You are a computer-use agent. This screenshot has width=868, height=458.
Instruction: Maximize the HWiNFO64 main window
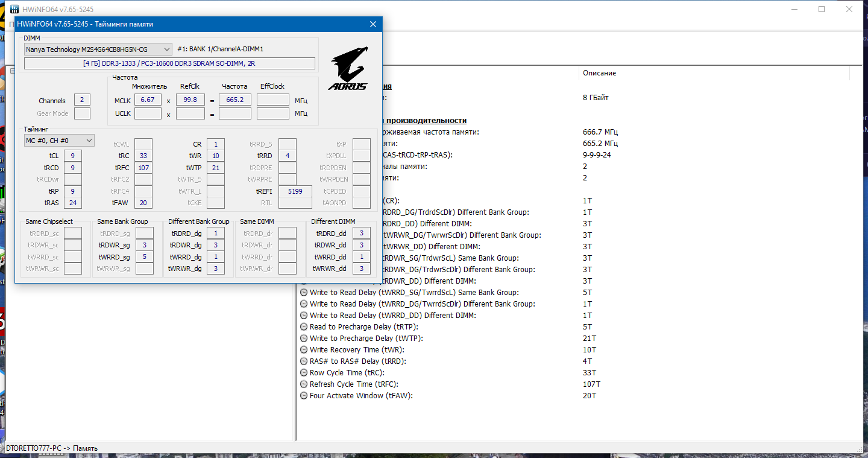coord(822,9)
